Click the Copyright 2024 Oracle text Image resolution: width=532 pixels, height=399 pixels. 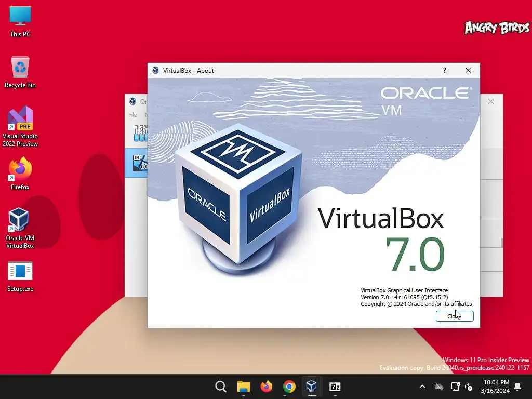point(417,304)
